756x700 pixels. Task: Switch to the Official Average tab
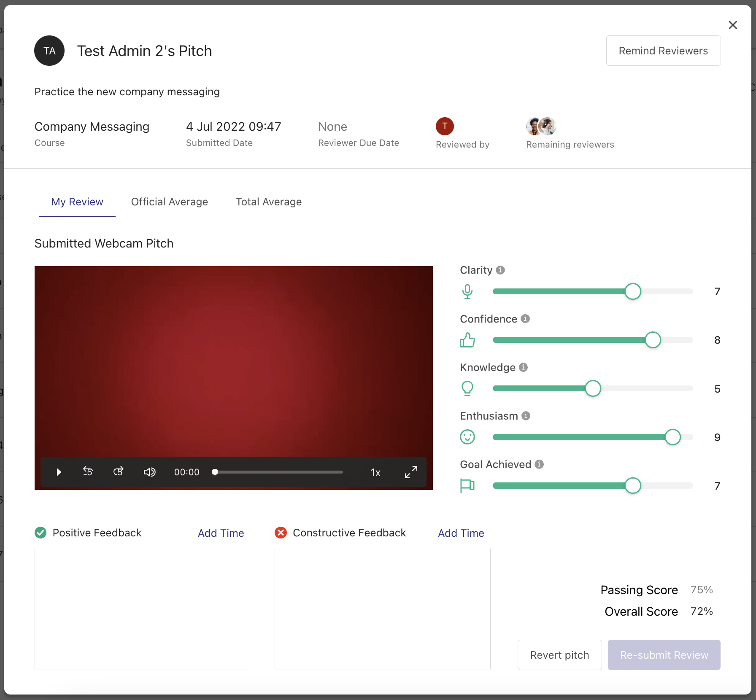[x=169, y=202]
